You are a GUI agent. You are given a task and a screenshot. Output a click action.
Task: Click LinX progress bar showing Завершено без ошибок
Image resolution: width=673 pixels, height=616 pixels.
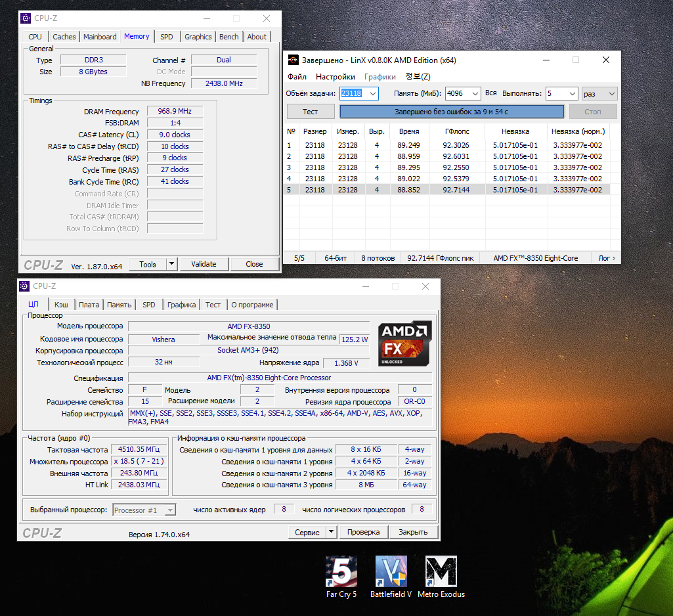click(452, 112)
